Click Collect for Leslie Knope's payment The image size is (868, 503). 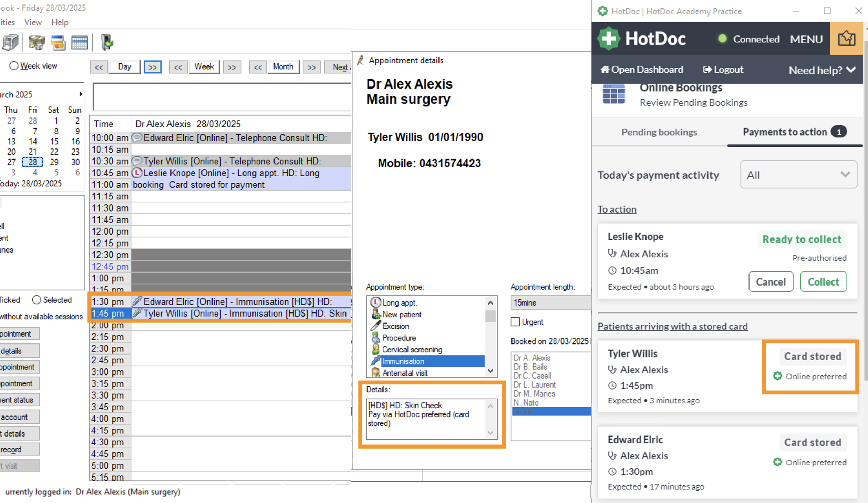tap(823, 282)
